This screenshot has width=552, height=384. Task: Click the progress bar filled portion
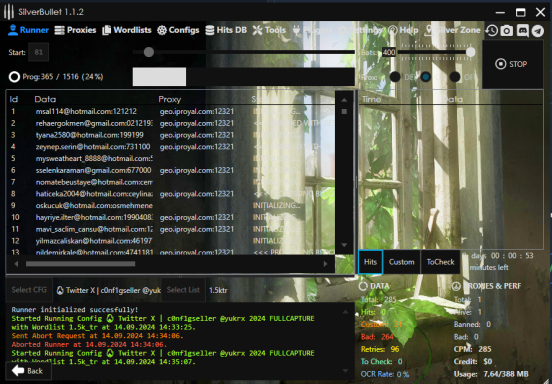159,77
